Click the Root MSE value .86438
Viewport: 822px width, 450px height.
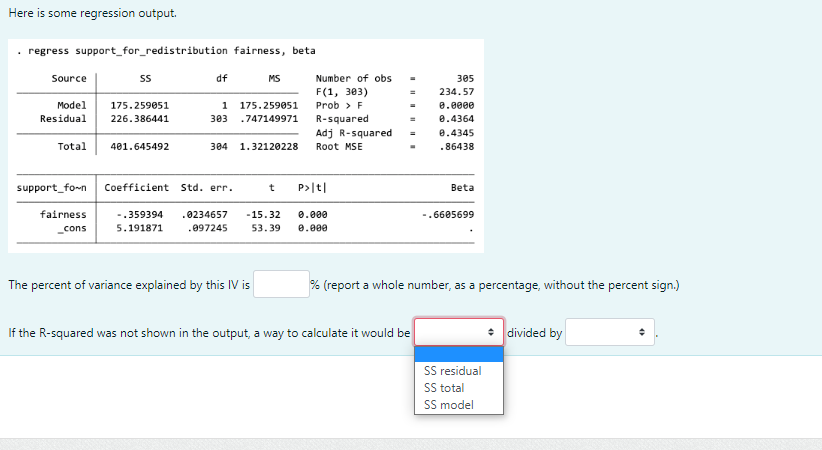[x=456, y=146]
